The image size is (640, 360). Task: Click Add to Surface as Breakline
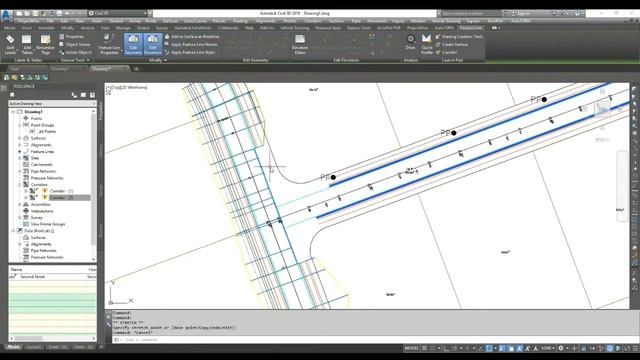(x=192, y=37)
